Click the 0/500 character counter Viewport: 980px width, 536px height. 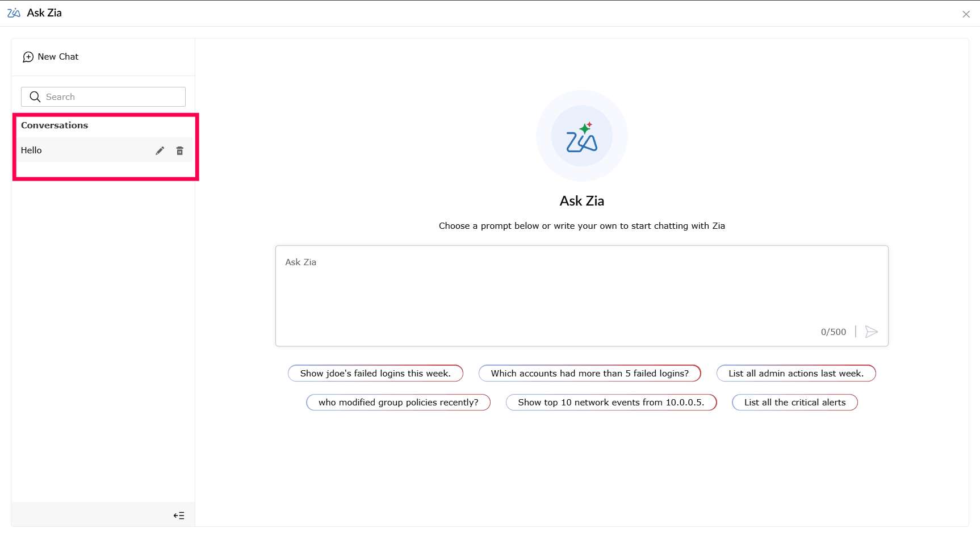click(x=833, y=332)
